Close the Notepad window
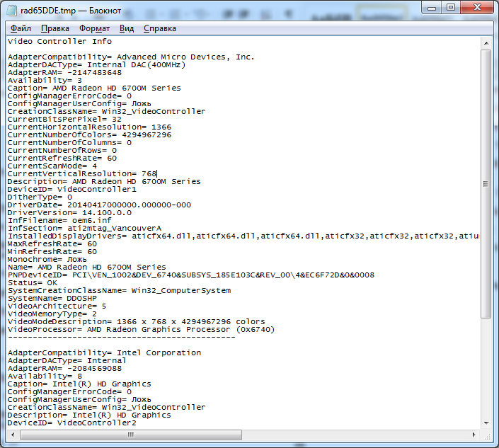The image size is (499, 448). tap(477, 8)
